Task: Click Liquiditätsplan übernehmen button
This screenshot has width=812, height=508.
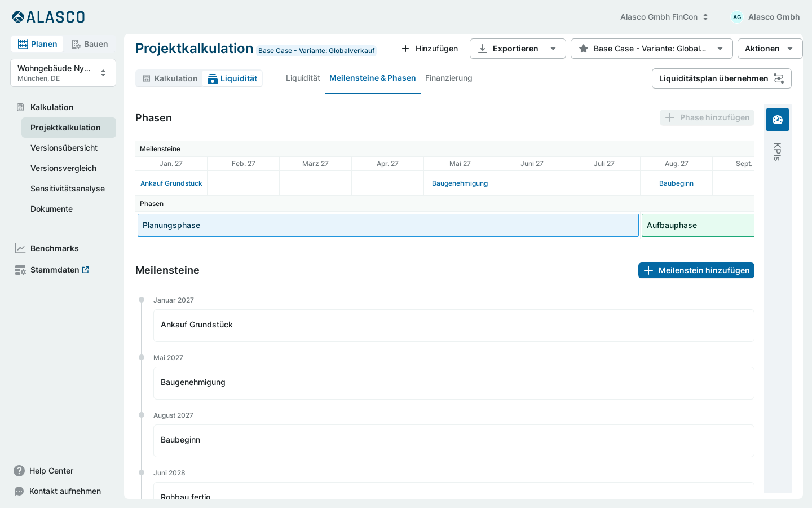Action: point(722,78)
